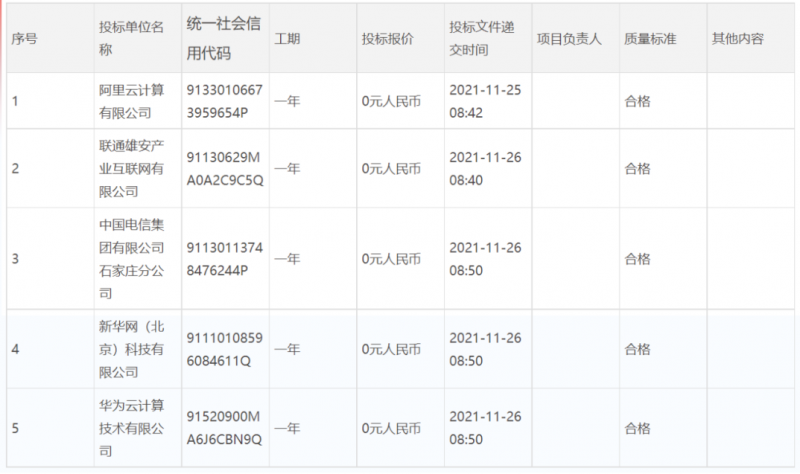The image size is (800, 474).
Task: Click the 工期 column header
Action: click(x=286, y=39)
